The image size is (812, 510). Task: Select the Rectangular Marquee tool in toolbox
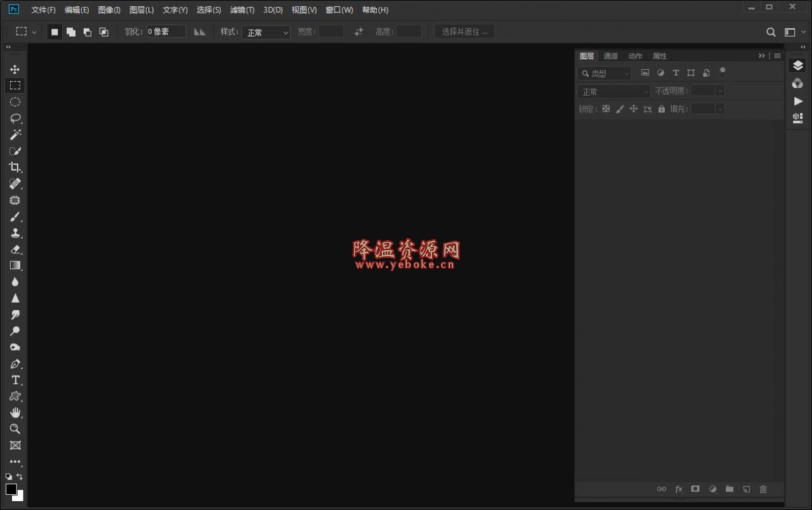15,86
